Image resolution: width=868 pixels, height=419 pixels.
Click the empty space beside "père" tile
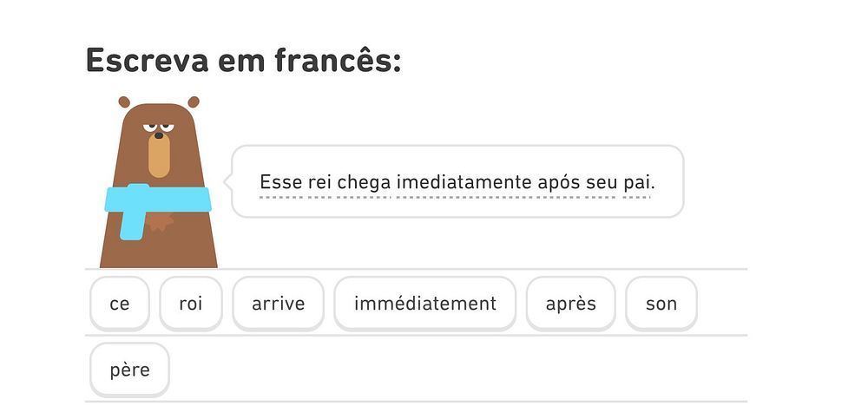[x=451, y=370]
